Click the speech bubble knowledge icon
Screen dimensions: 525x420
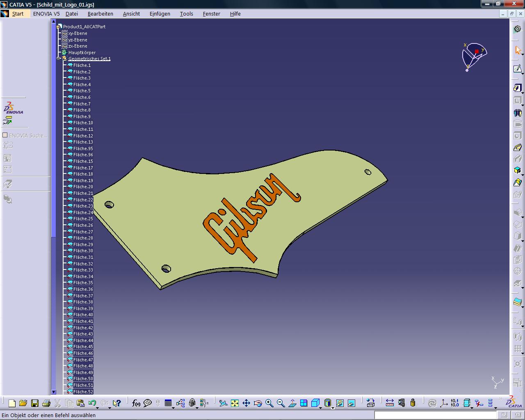point(148,403)
